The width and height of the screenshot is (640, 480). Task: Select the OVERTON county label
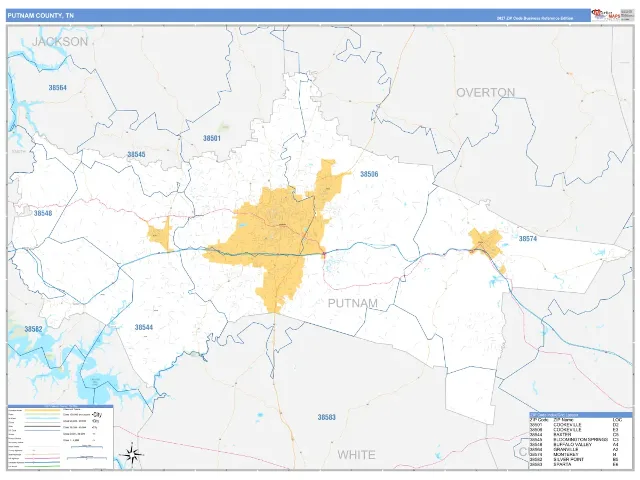[x=485, y=93]
